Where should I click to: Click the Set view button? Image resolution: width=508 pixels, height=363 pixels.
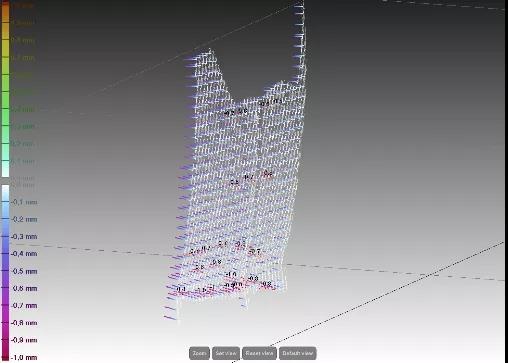(226, 353)
